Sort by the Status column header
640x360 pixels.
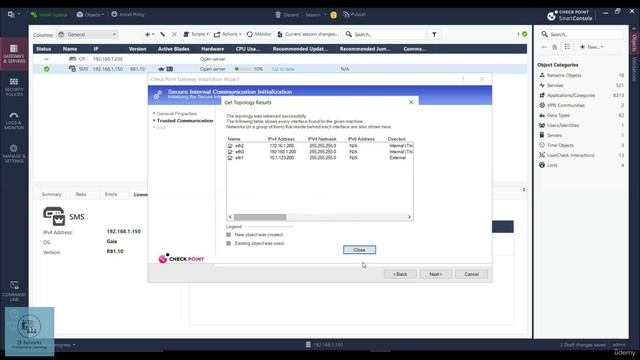click(x=44, y=49)
